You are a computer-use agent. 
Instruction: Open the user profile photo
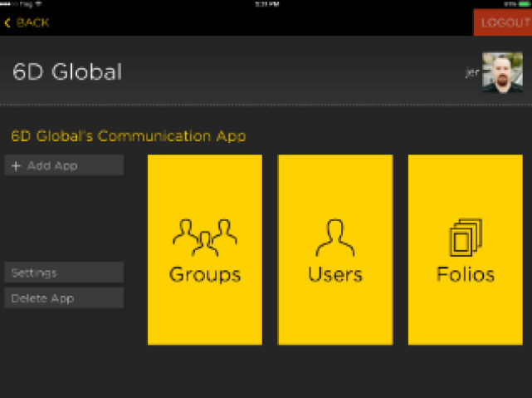tap(502, 72)
